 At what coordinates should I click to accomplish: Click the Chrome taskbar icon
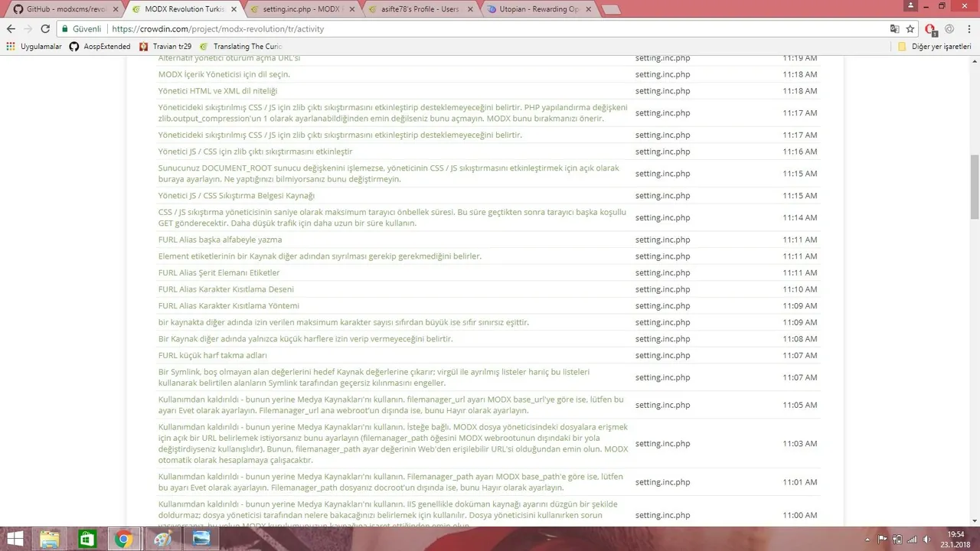coord(123,539)
